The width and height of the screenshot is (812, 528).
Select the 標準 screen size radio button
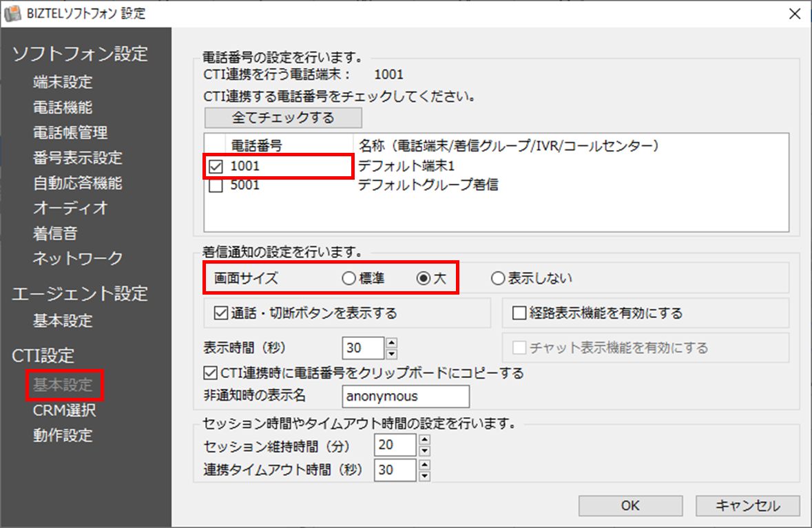348,279
